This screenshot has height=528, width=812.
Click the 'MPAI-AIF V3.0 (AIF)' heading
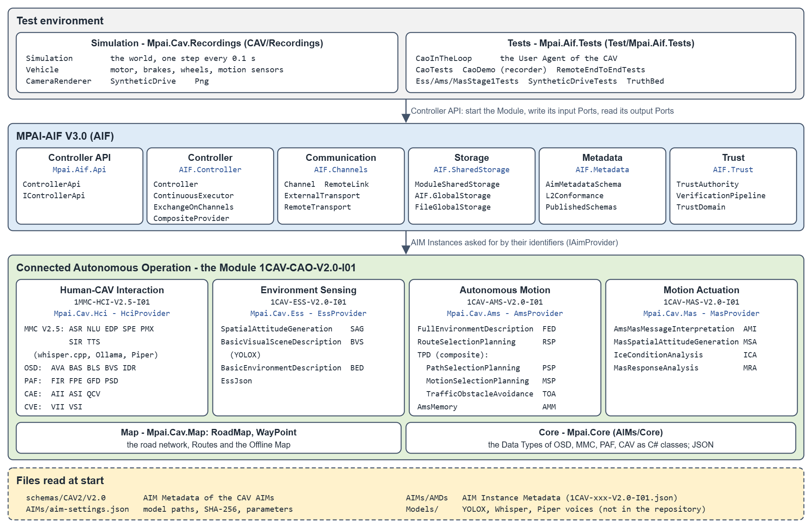tap(65, 136)
